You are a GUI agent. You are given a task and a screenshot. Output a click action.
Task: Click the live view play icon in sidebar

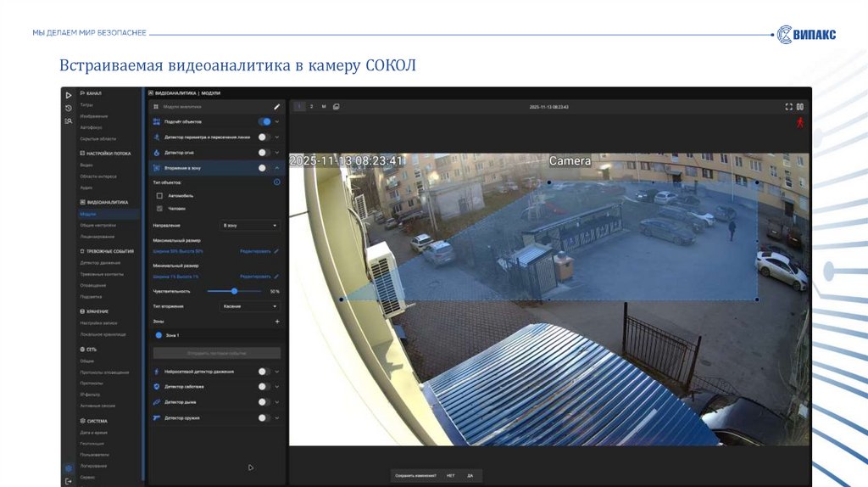coord(69,95)
